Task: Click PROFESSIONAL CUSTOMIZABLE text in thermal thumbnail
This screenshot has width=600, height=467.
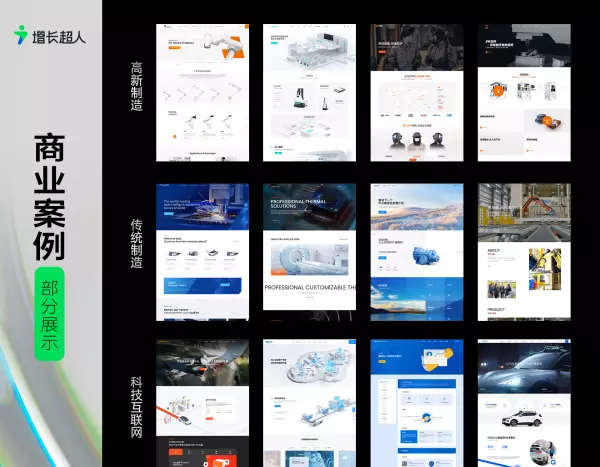Action: 310,287
